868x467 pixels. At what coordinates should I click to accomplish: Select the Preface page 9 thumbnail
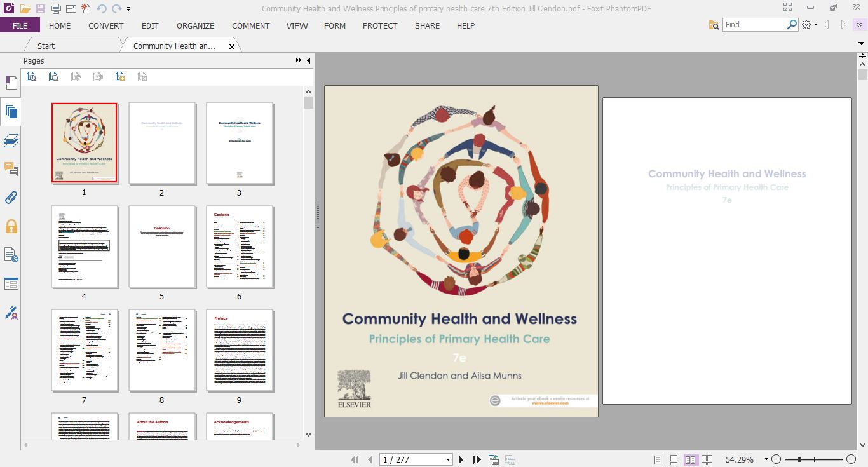point(240,350)
